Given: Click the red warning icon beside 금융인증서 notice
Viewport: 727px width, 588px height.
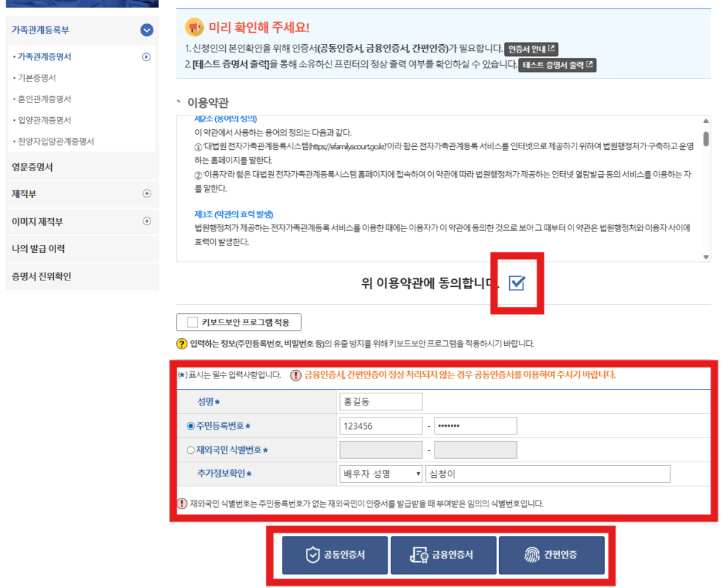Looking at the screenshot, I should 295,375.
